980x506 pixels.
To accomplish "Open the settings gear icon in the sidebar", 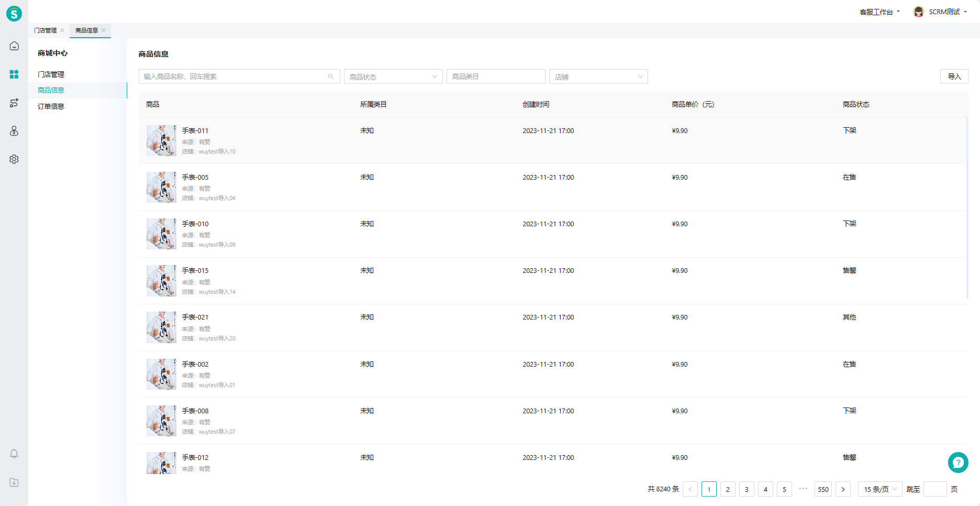I will (14, 159).
